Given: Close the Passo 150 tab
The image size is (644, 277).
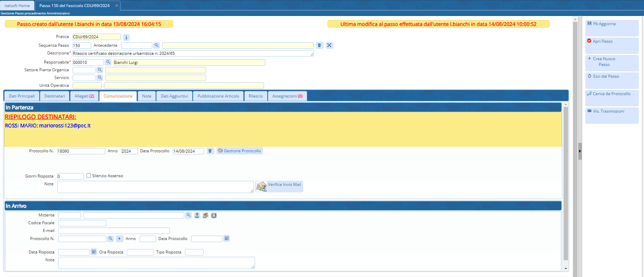Looking at the screenshot, I should (x=117, y=6).
